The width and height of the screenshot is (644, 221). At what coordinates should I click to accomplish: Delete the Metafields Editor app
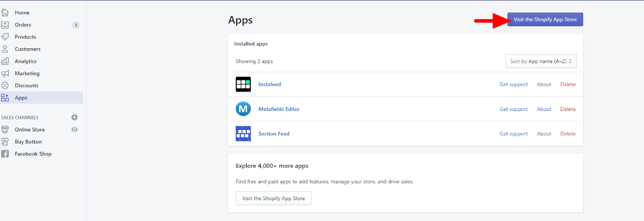[568, 109]
